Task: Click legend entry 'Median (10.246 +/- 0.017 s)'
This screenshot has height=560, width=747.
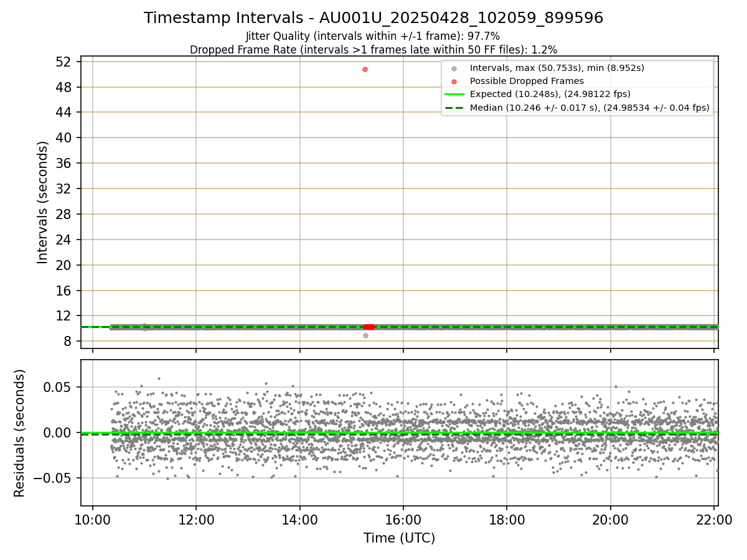Action: pos(590,108)
